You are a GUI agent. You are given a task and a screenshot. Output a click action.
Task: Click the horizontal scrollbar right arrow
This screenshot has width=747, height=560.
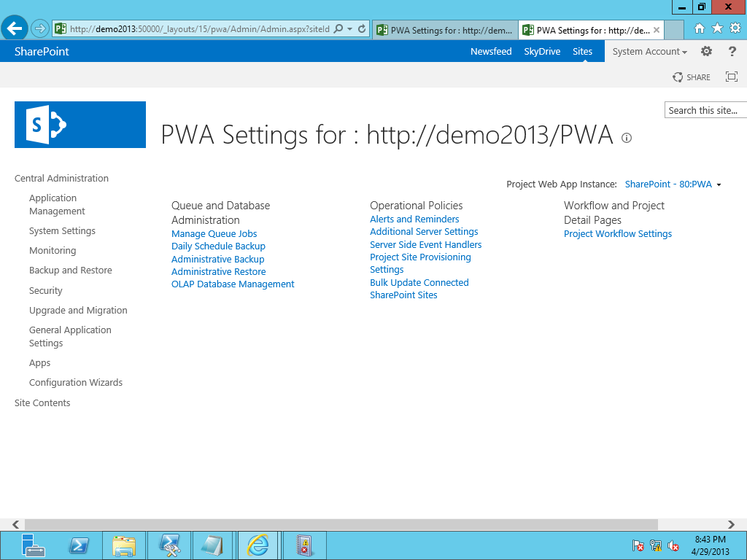click(731, 524)
